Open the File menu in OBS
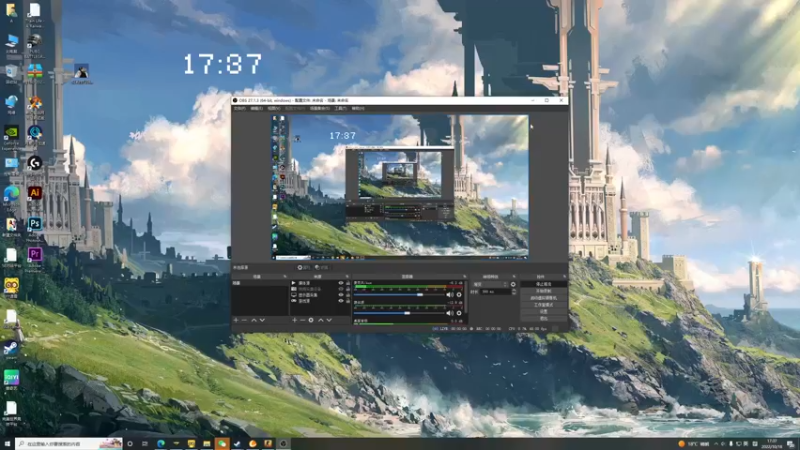 (x=239, y=108)
